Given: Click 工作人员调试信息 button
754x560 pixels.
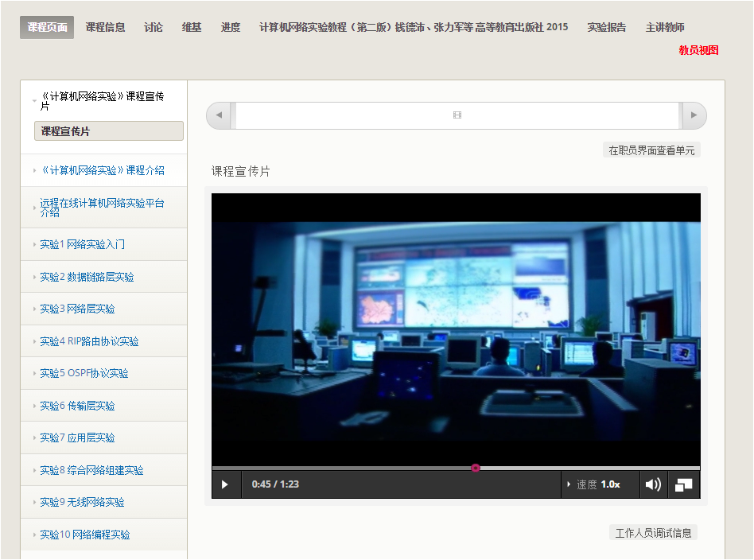Looking at the screenshot, I should (653, 533).
